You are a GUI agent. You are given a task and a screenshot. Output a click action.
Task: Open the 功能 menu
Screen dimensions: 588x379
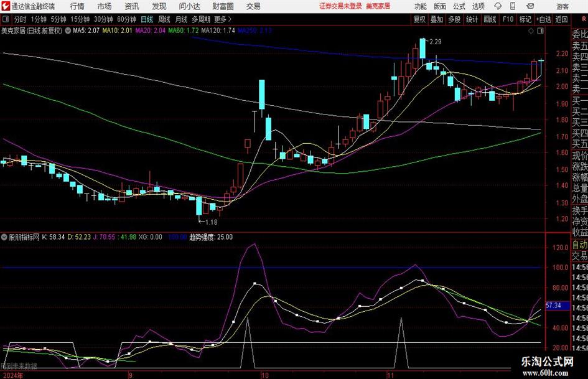point(421,6)
